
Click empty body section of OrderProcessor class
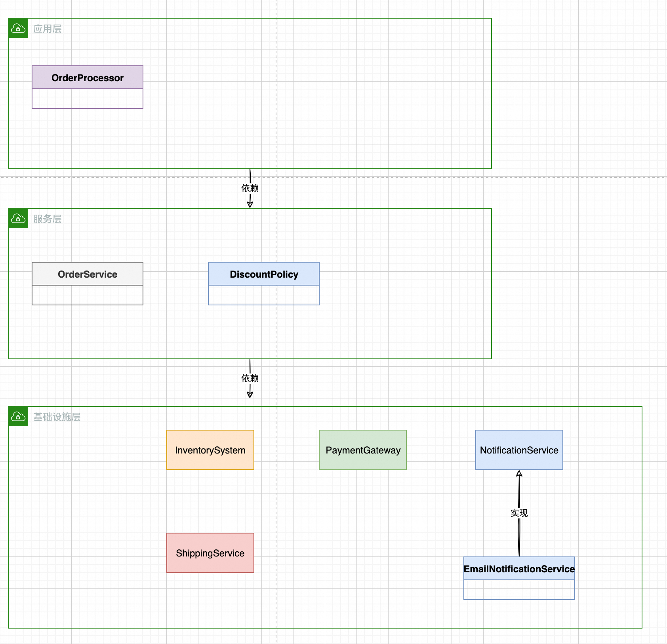tap(88, 99)
